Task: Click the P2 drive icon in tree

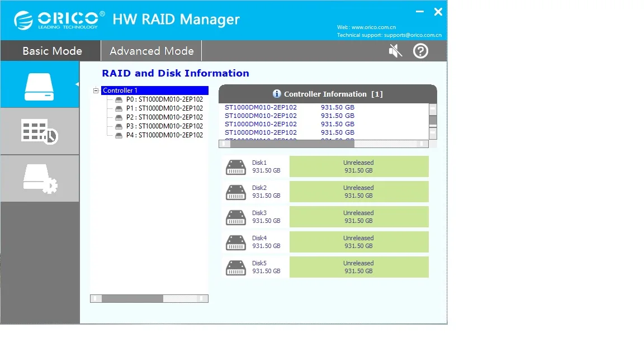Action: (x=119, y=117)
